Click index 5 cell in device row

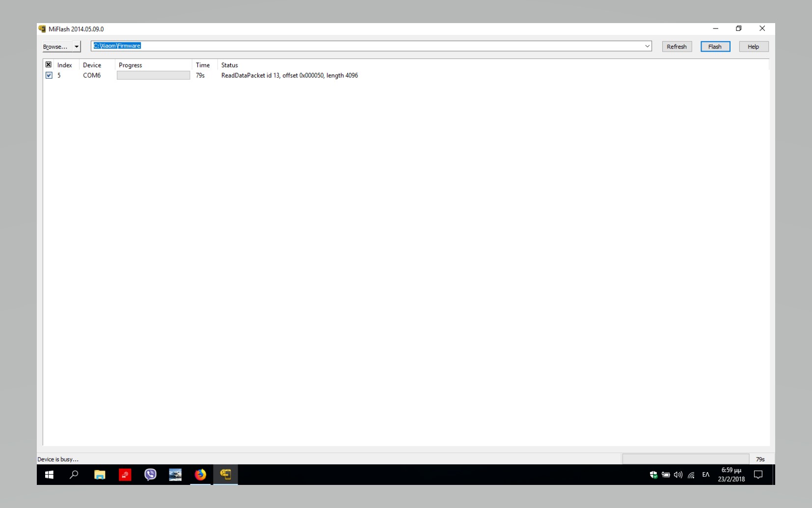[x=59, y=75]
